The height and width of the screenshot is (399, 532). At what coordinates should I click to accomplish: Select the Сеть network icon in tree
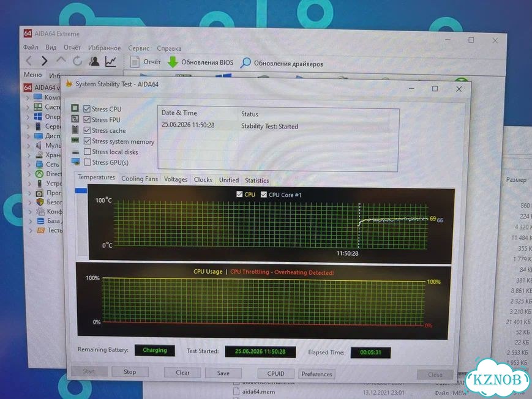40,164
